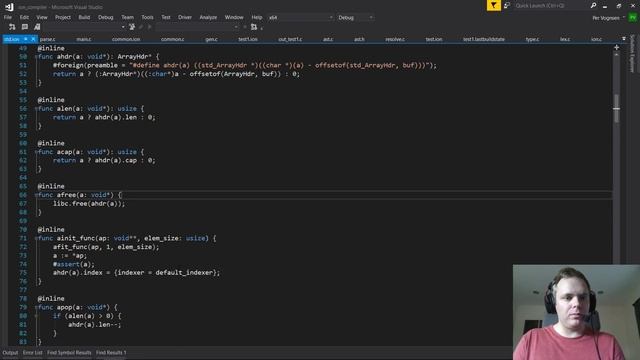Open the Debug configuration dropdown
This screenshot has height=360, width=640.
(355, 18)
